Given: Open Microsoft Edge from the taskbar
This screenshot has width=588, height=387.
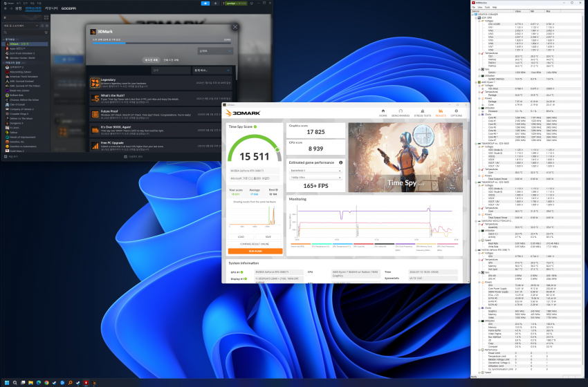Looking at the screenshot, I should click(39, 383).
